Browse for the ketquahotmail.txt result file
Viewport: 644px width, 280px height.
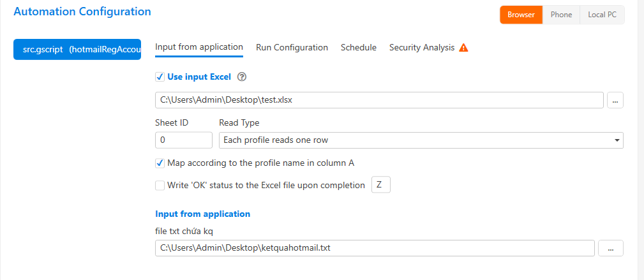(x=610, y=248)
